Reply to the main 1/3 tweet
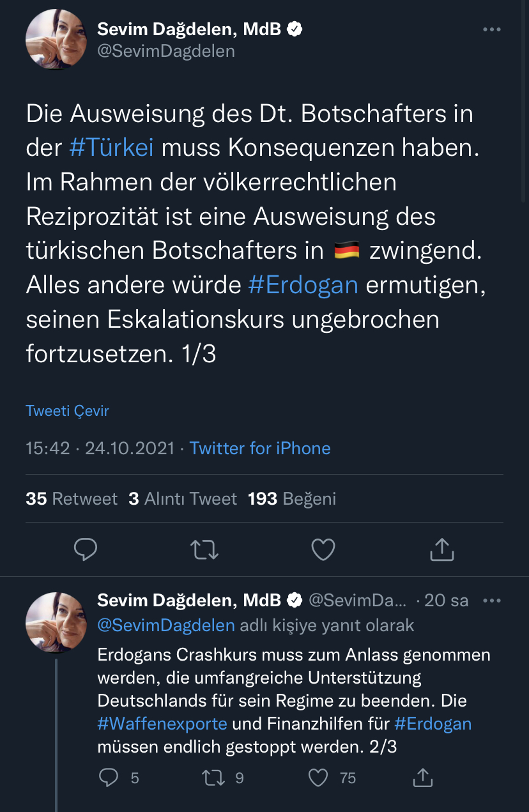 85,549
